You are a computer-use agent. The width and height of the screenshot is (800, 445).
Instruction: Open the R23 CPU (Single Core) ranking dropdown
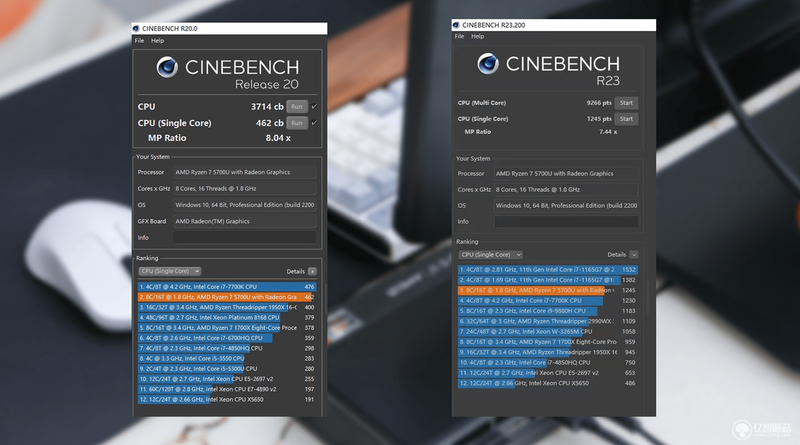coord(490,255)
